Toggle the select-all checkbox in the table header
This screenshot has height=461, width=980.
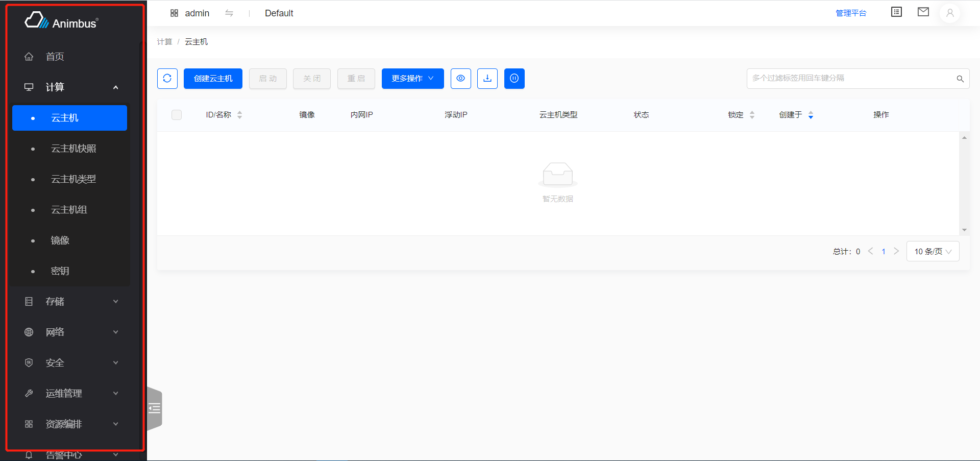176,115
